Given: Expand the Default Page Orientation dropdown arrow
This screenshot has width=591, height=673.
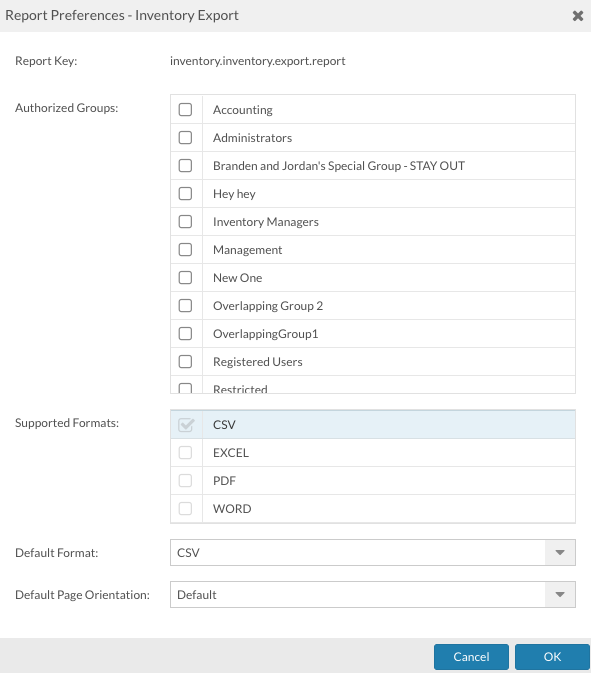Looking at the screenshot, I should pyautogui.click(x=560, y=594).
